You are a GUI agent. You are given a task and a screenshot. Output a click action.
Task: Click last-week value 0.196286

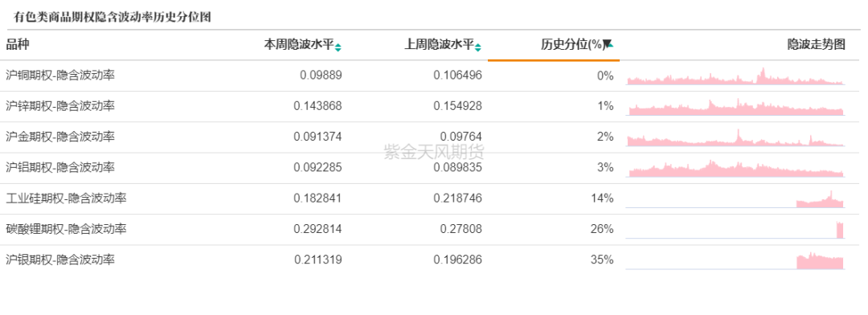coord(458,260)
